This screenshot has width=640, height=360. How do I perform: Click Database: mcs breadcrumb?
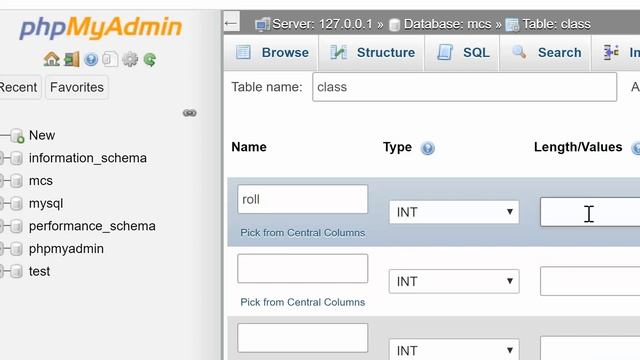pos(447,24)
